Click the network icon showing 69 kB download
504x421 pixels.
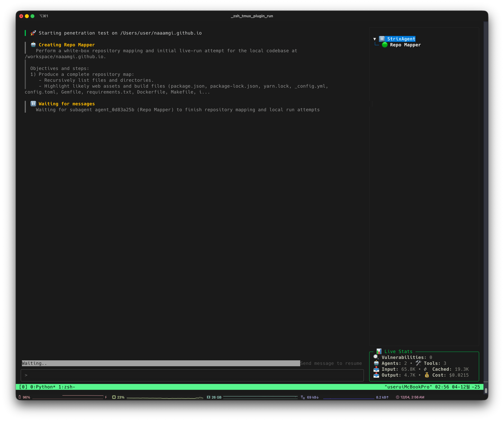coord(303,397)
